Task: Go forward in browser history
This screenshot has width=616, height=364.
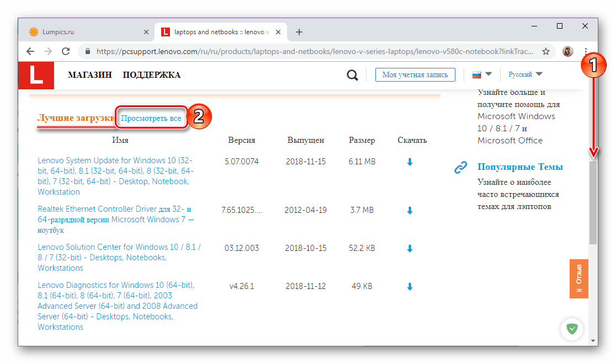Action: [48, 51]
